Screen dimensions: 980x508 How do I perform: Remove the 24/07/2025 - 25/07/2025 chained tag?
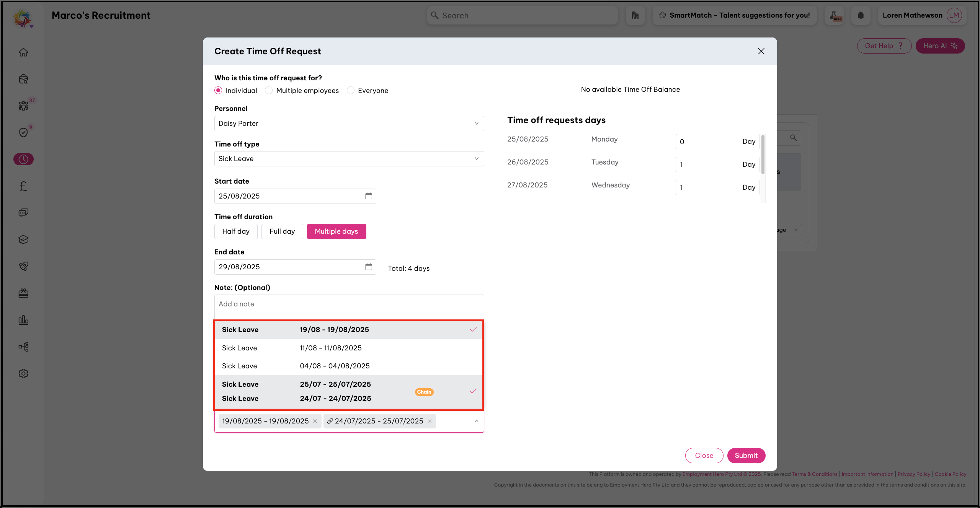click(430, 421)
